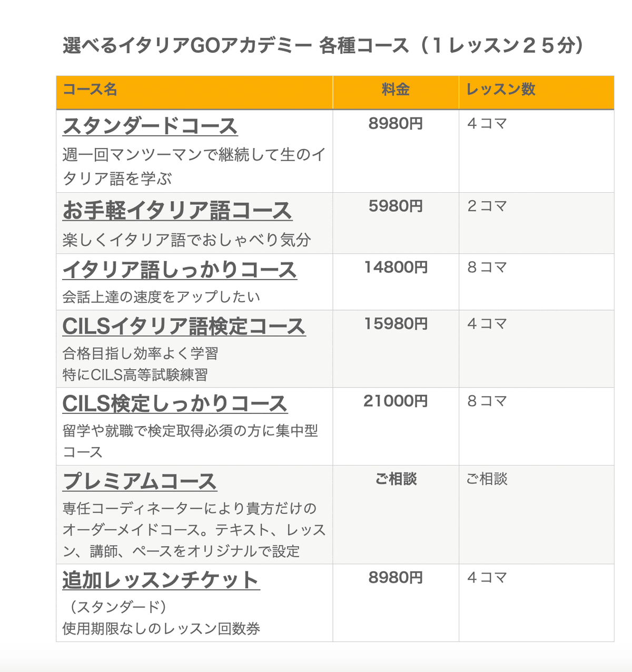Click the 会話上達の速度をアップしたい description text

point(161,297)
